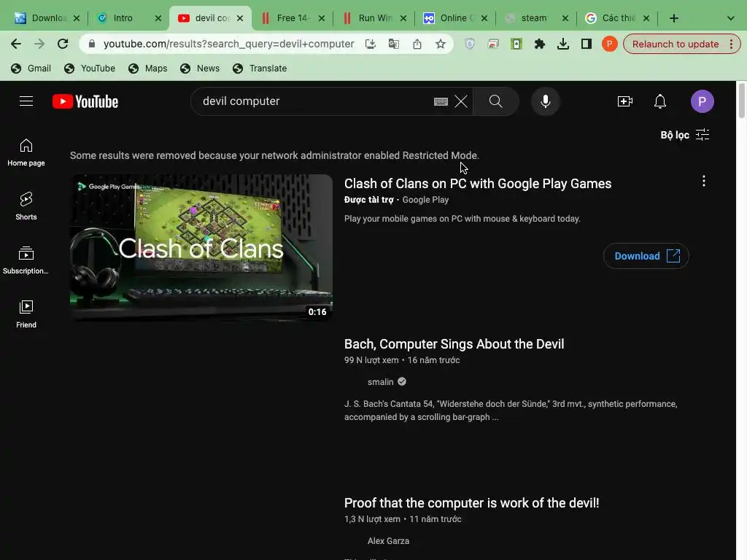
Task: Open the Translate bookmark
Action: tap(260, 68)
